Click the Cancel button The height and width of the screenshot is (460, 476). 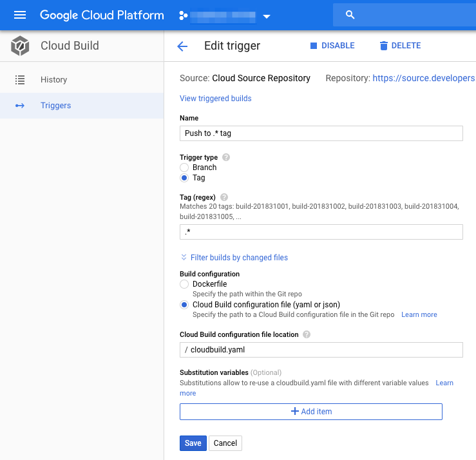[x=225, y=443]
